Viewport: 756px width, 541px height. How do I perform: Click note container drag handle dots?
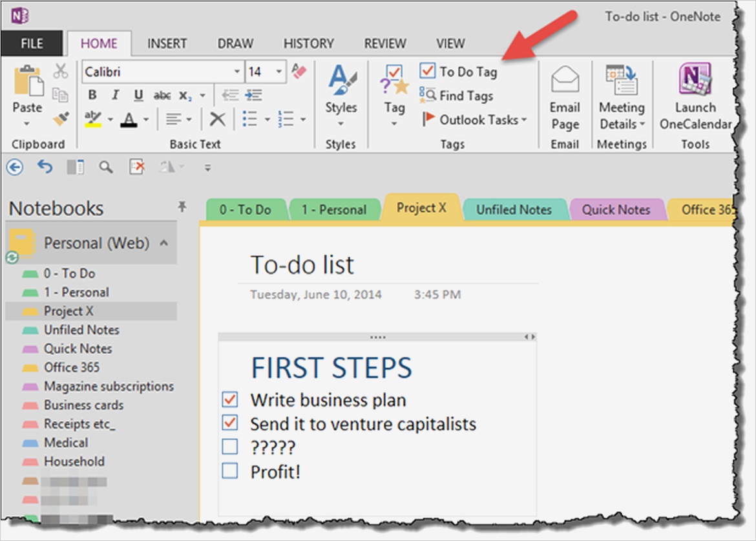click(x=377, y=337)
